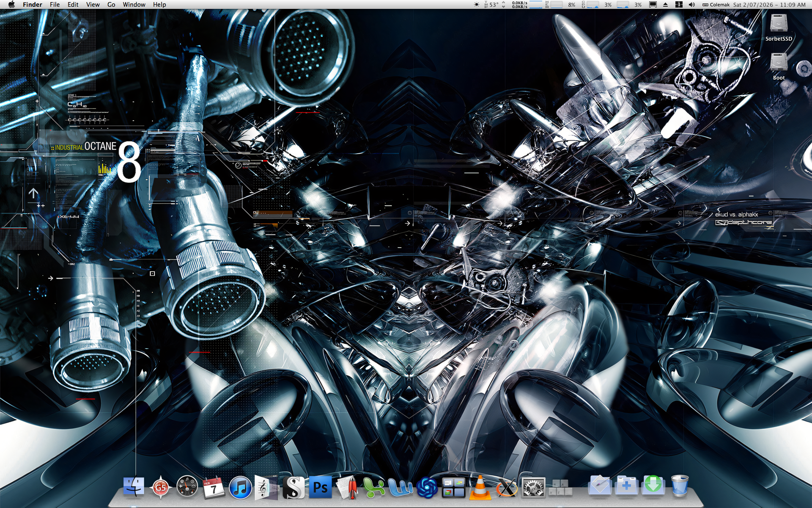The width and height of the screenshot is (812, 508).
Task: Open the date and time menu extra
Action: pyautogui.click(x=769, y=5)
